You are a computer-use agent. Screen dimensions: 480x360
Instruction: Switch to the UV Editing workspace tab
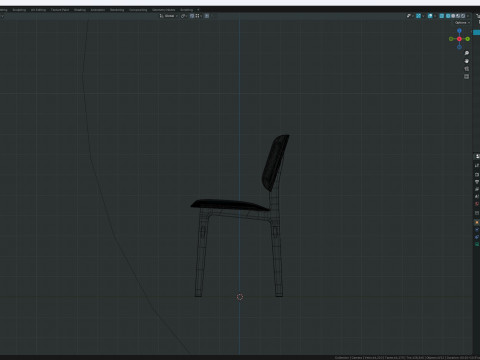pyautogui.click(x=38, y=10)
